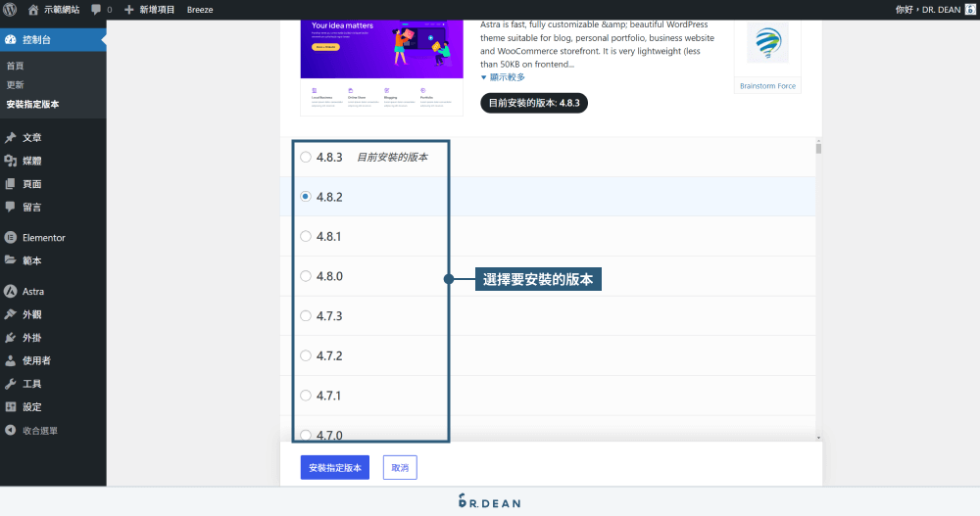Open the DR. DEAN user avatar
The image size is (980, 516).
[x=970, y=10]
